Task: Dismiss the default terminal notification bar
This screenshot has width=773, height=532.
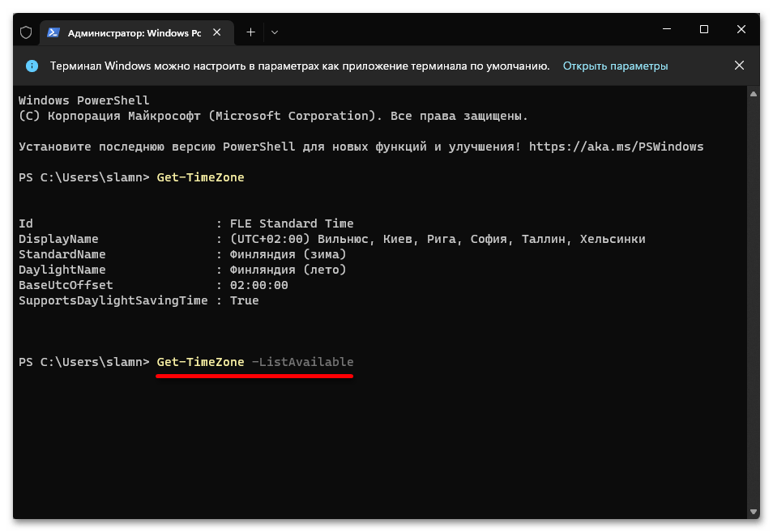Action: 739,66
